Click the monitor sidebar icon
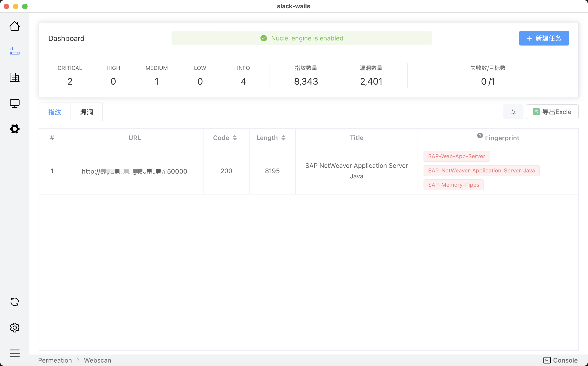The height and width of the screenshot is (366, 588). 14,103
